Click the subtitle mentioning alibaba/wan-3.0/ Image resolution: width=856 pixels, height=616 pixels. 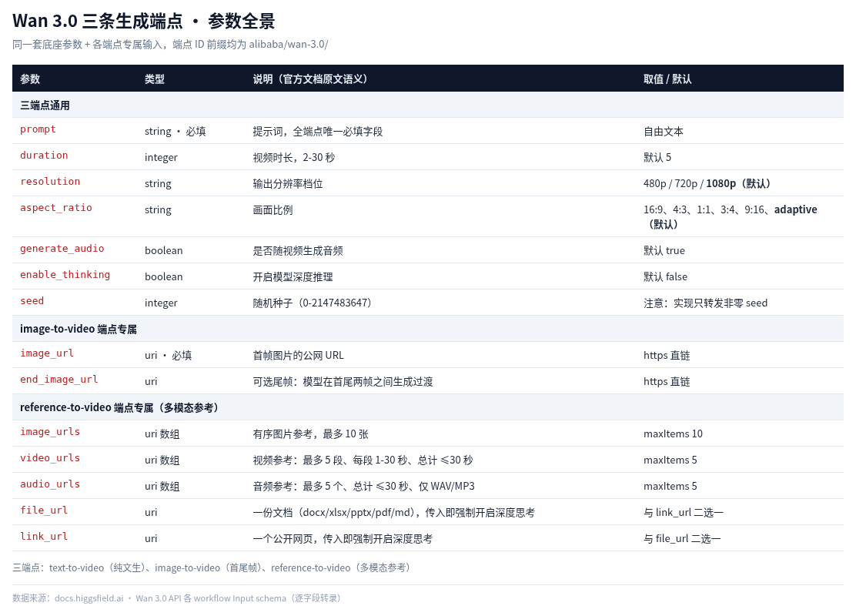[x=170, y=44]
